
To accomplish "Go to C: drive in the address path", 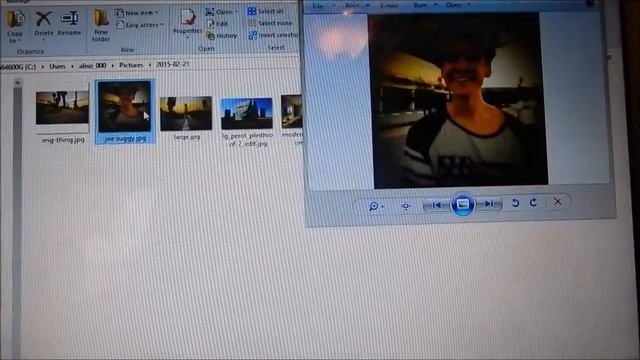I will pos(19,67).
